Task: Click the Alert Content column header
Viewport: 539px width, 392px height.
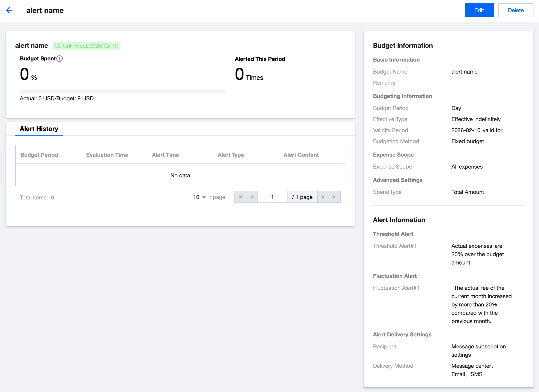Action: pos(301,155)
